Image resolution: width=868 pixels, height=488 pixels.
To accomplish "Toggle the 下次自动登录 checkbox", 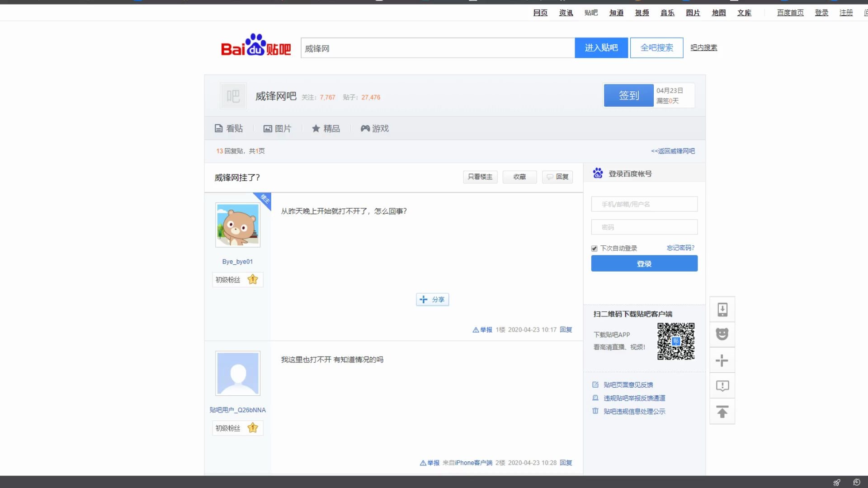I will (x=594, y=249).
